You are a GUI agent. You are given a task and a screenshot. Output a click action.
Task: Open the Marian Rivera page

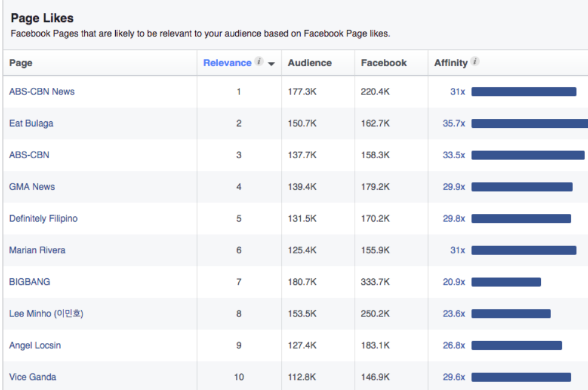pyautogui.click(x=36, y=250)
